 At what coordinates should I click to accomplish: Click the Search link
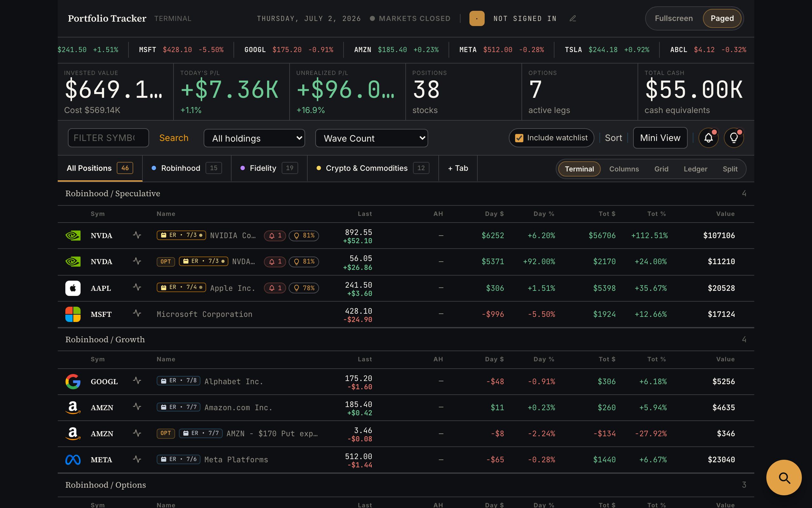pyautogui.click(x=174, y=138)
